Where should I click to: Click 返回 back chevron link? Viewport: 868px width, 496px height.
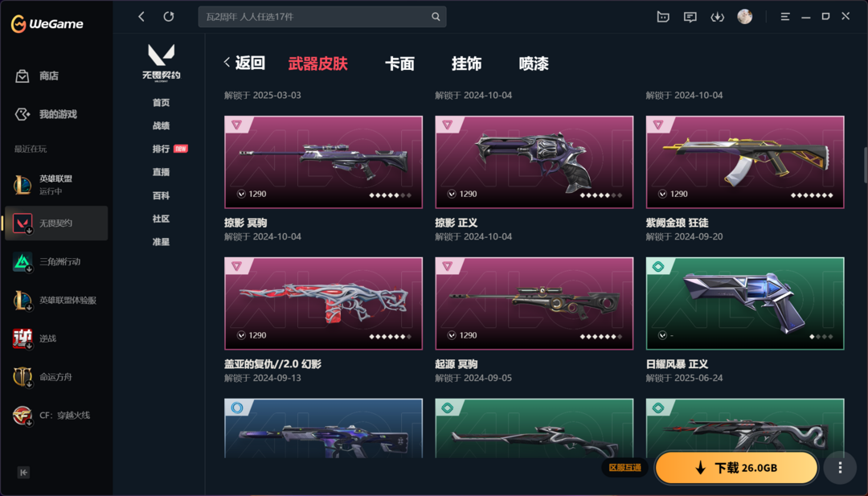(x=244, y=64)
